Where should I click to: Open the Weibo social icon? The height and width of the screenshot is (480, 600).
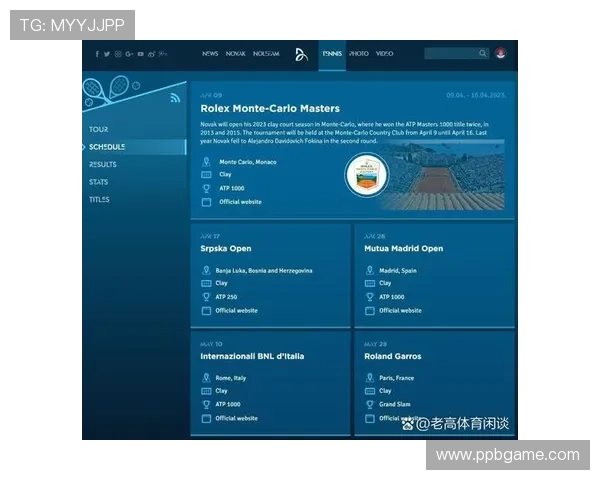point(152,54)
